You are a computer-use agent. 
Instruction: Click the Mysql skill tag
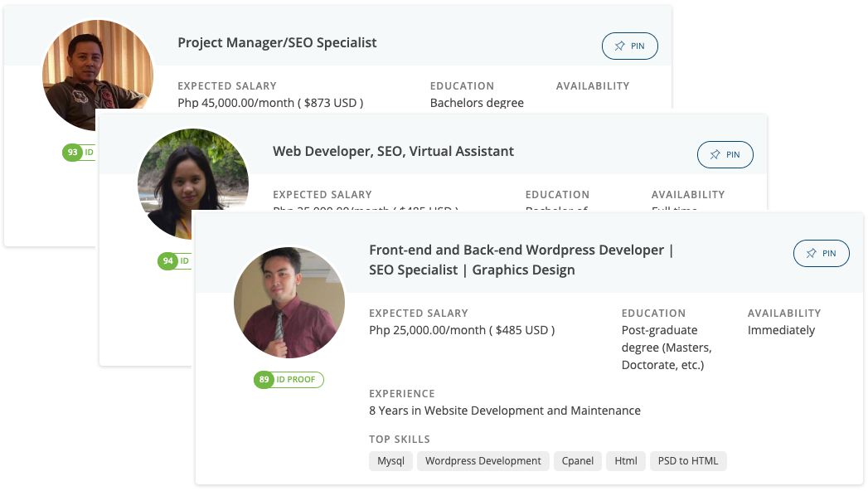coord(390,461)
